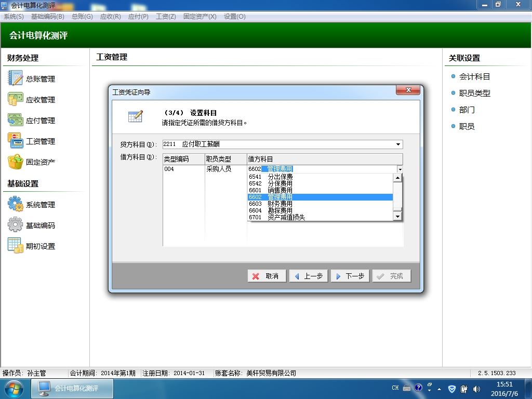
Task: Open the 基础编码(B) menu
Action: click(x=47, y=16)
